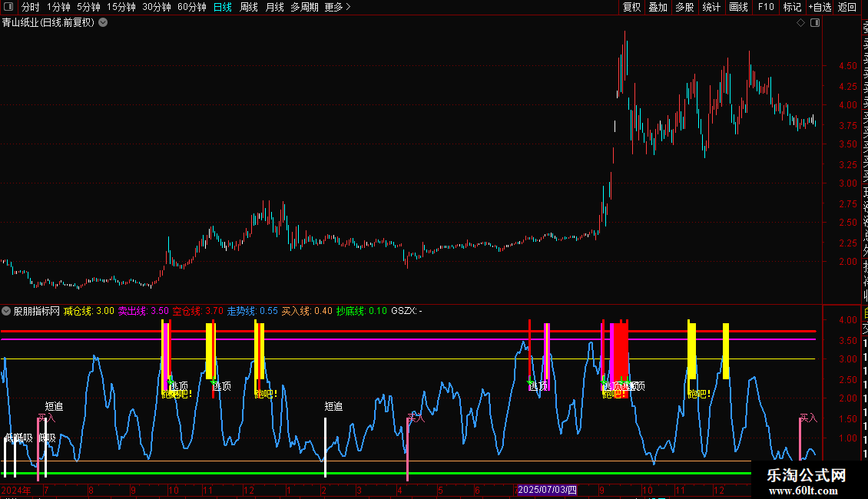Toggle the left sidebar panel icon
Screen dimensions: 868x499
pyautogui.click(x=8, y=7)
